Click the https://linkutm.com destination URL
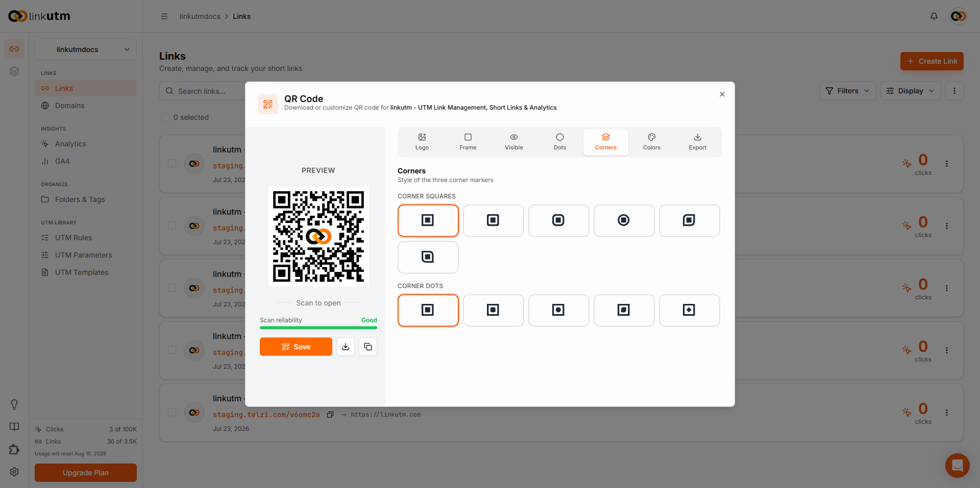The width and height of the screenshot is (980, 488). (x=386, y=415)
